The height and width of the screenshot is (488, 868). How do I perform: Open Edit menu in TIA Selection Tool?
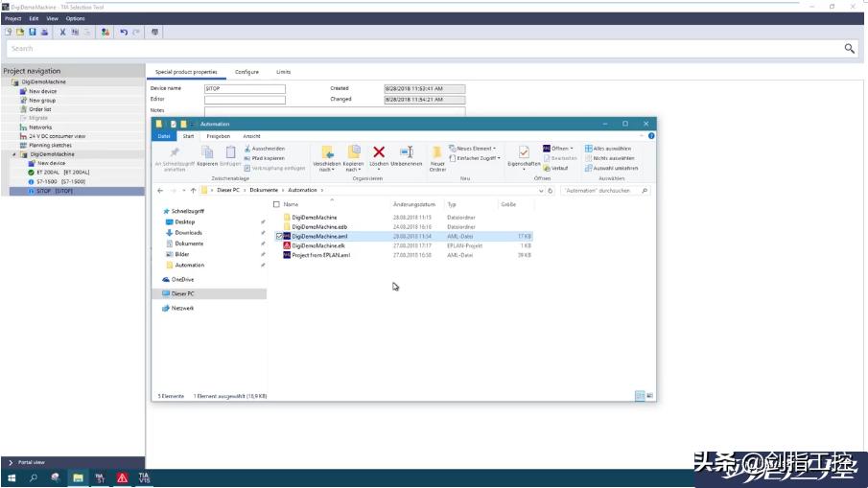pyautogui.click(x=34, y=19)
